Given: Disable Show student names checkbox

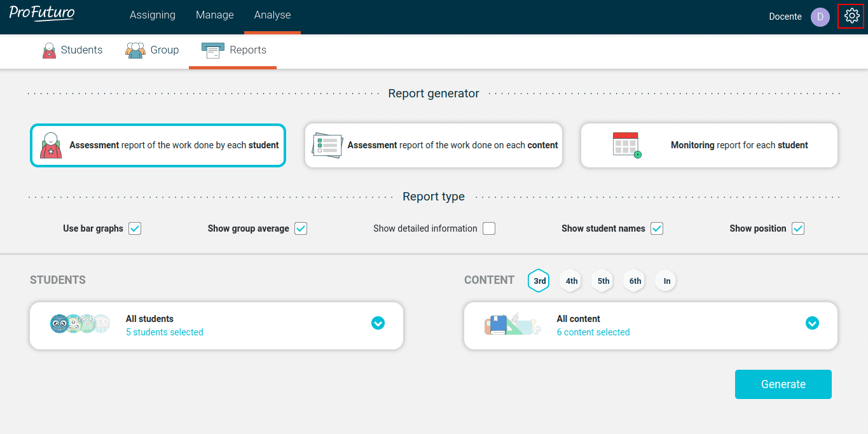Looking at the screenshot, I should 657,228.
